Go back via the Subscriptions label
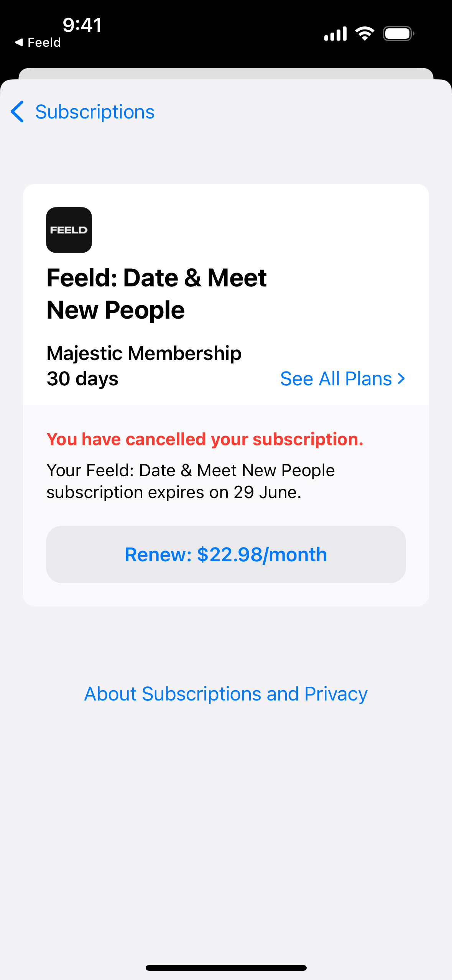 tap(95, 112)
